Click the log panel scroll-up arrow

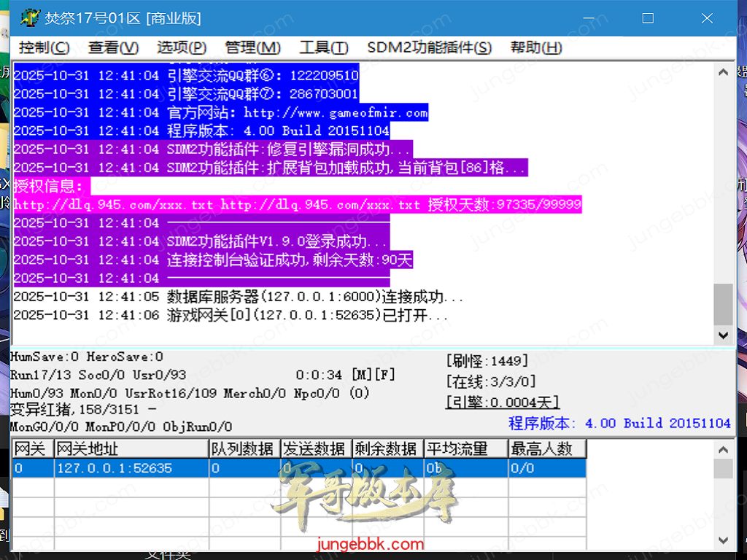pyautogui.click(x=723, y=72)
